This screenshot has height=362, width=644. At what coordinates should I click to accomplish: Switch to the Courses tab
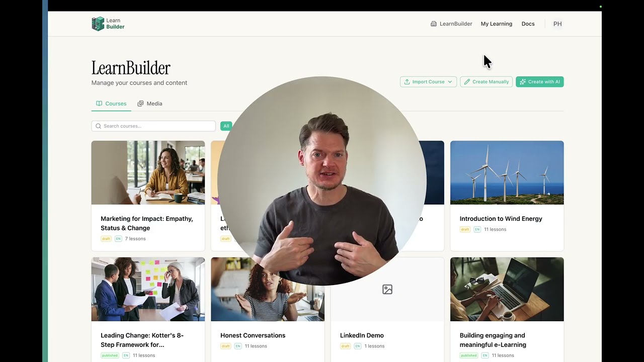[x=111, y=104]
